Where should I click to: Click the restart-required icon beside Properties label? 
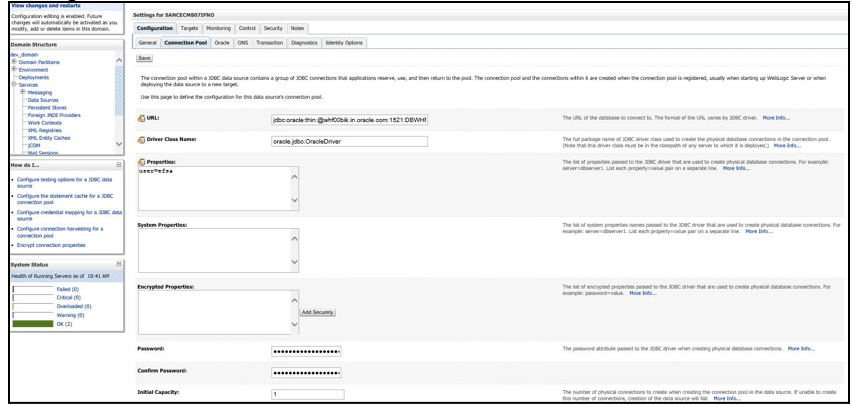pos(141,162)
